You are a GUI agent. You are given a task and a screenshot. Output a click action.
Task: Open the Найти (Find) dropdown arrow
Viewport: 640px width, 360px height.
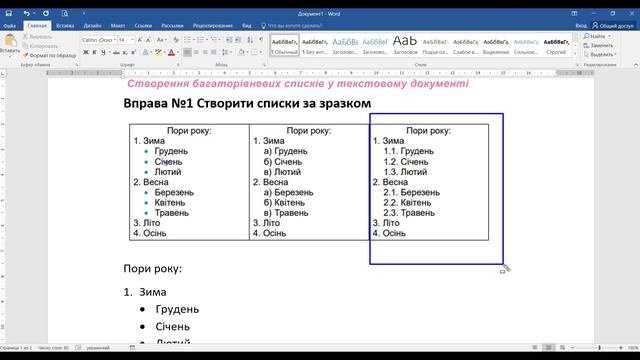610,36
